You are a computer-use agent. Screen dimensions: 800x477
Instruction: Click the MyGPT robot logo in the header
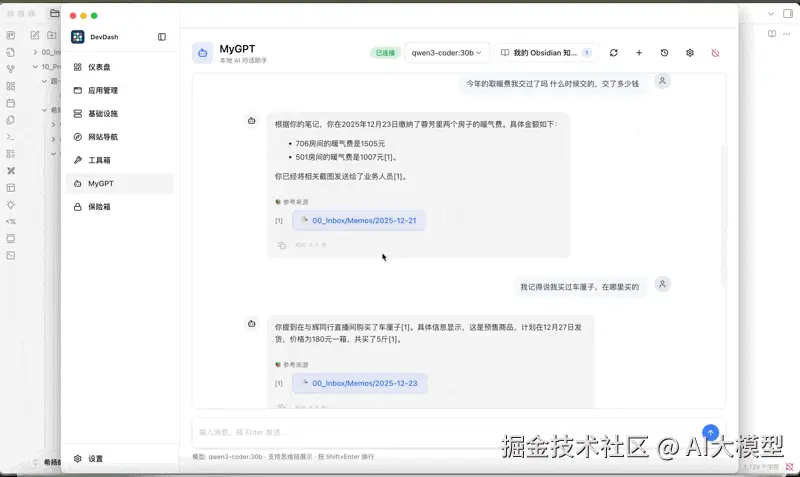click(x=203, y=53)
